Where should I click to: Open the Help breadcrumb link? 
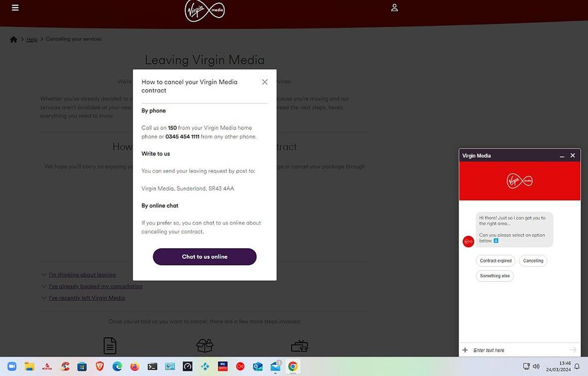click(x=32, y=39)
